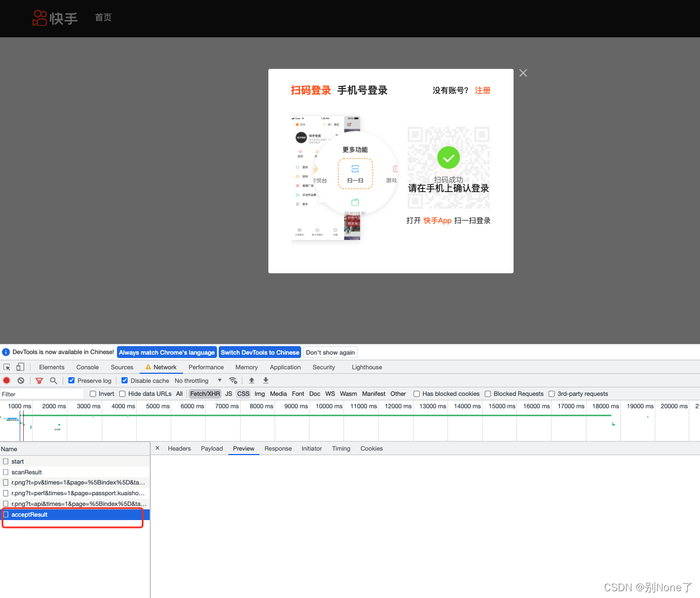Switch to the Headers detail tab
The width and height of the screenshot is (700, 598).
180,448
